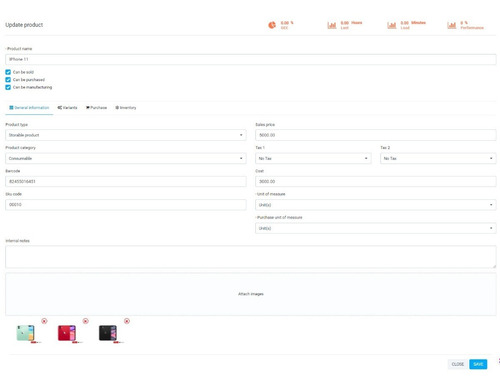Focus the Sales price field

pos(376,135)
